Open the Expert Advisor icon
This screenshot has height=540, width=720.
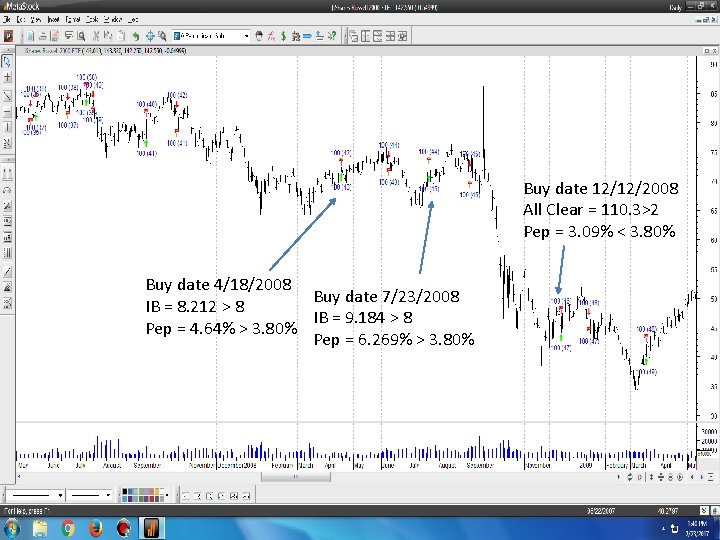coord(259,36)
